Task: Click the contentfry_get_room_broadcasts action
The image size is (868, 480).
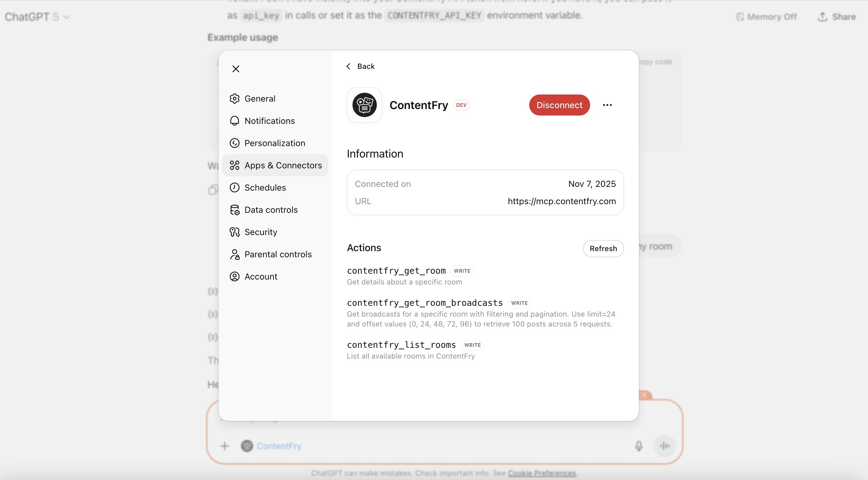Action: click(424, 303)
